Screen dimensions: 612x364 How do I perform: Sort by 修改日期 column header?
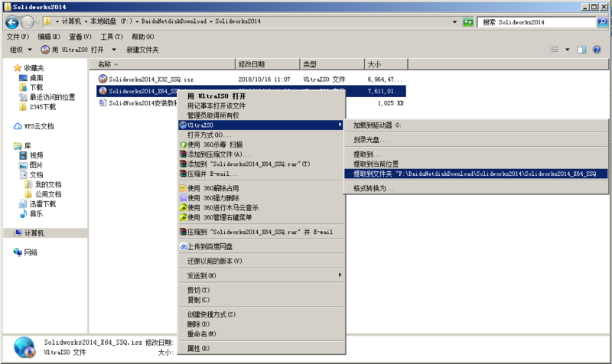(268, 64)
